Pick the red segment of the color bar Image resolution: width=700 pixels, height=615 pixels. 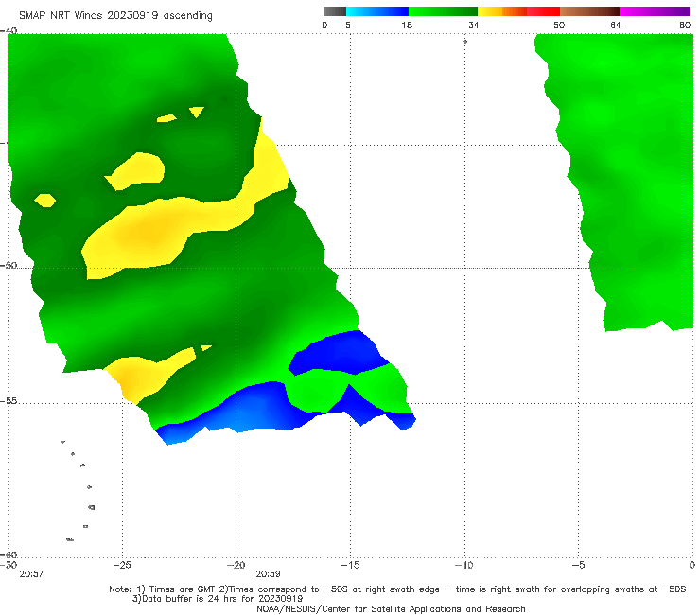(x=543, y=11)
